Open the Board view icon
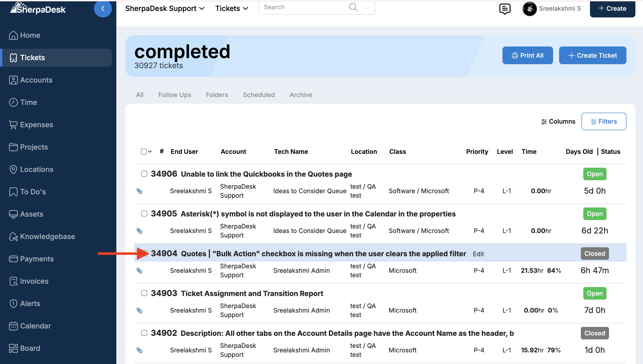Screen dimensions: 643x364 13,348
